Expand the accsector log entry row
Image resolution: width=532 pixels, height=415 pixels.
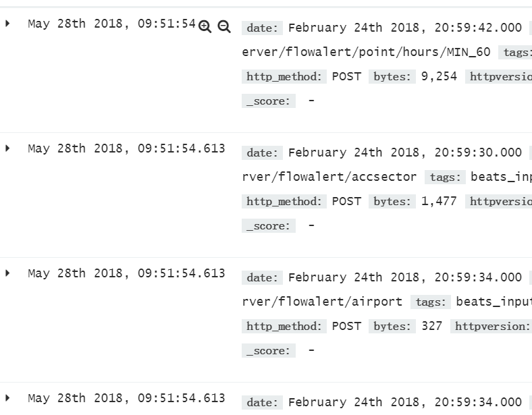pyautogui.click(x=8, y=148)
